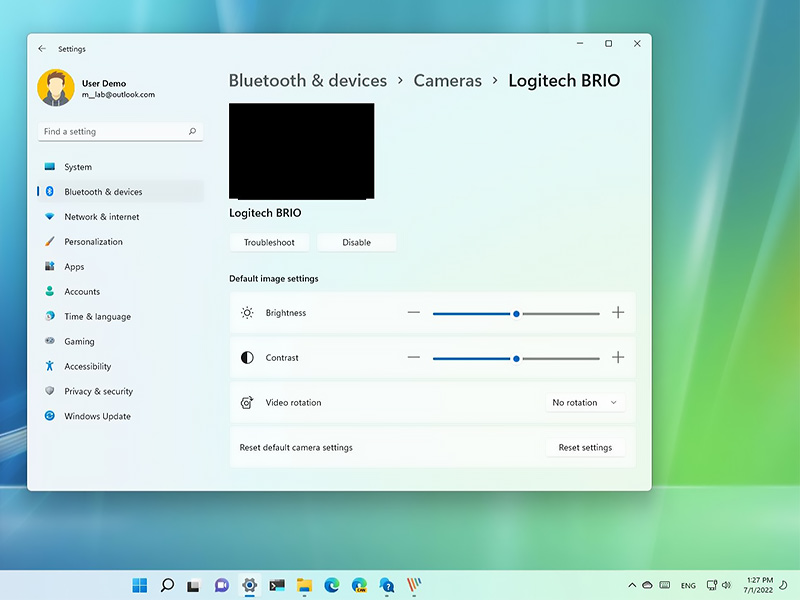Click the Brightness slider handle
The image size is (800, 600).
pos(516,314)
